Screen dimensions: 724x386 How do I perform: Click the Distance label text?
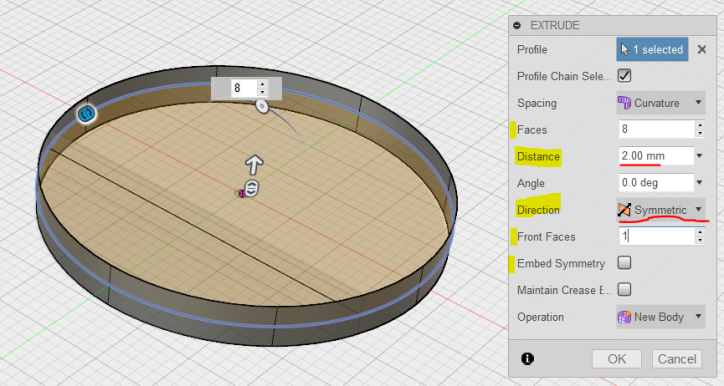coord(538,157)
